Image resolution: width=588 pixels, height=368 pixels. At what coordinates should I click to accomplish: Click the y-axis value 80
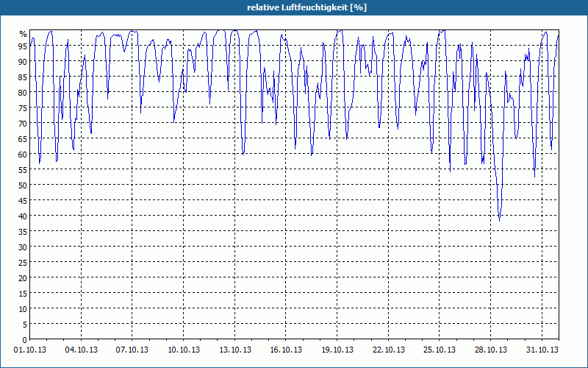click(x=23, y=93)
